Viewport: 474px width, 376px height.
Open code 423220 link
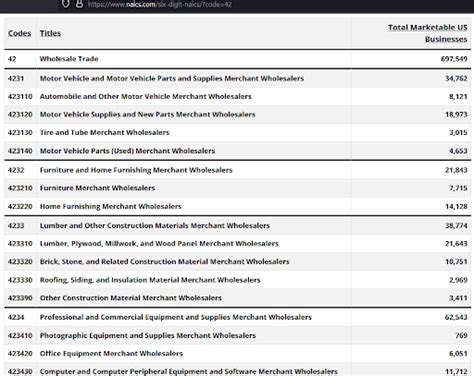[x=20, y=207]
